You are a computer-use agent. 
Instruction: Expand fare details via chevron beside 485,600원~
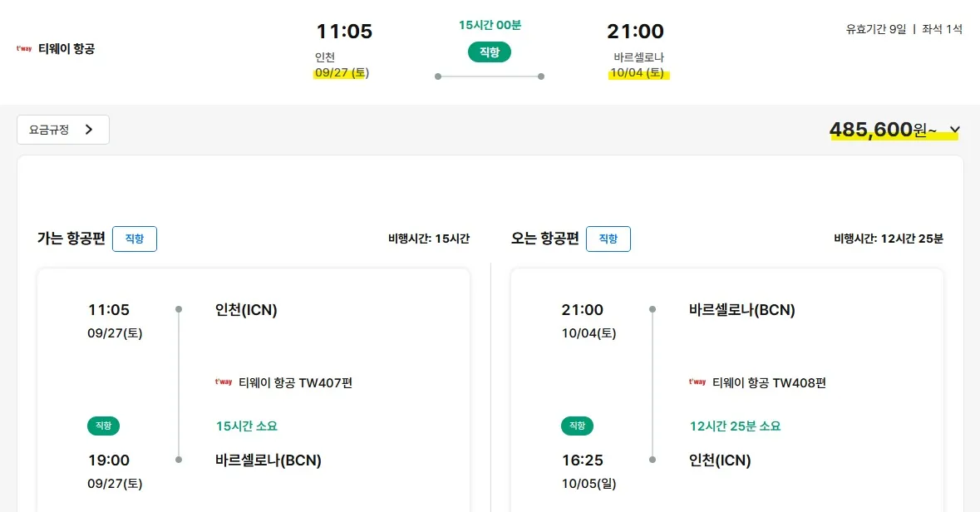coord(954,130)
